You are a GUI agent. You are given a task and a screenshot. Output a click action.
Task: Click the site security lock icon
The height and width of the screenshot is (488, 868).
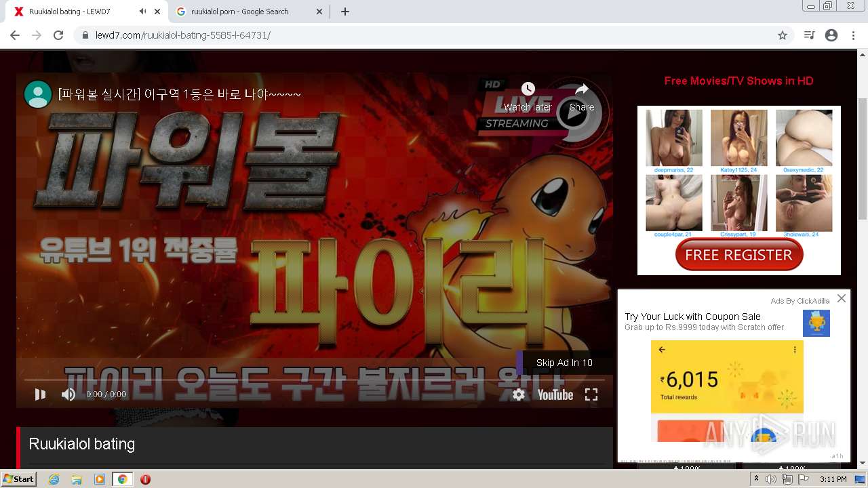click(x=85, y=35)
